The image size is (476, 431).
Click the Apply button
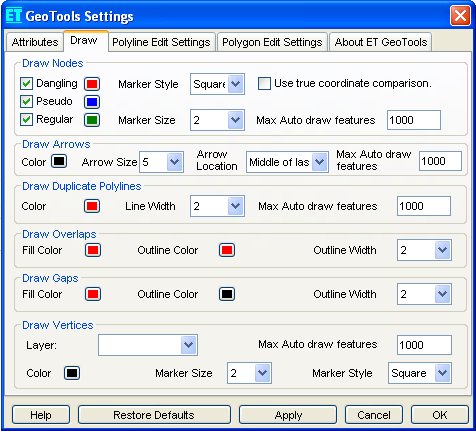coord(288,415)
